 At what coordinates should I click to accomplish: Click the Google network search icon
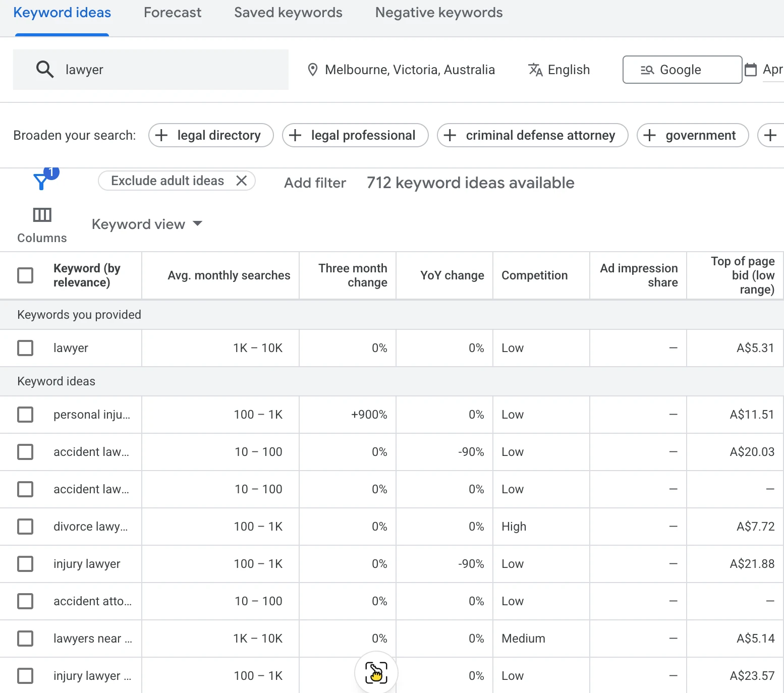[647, 70]
